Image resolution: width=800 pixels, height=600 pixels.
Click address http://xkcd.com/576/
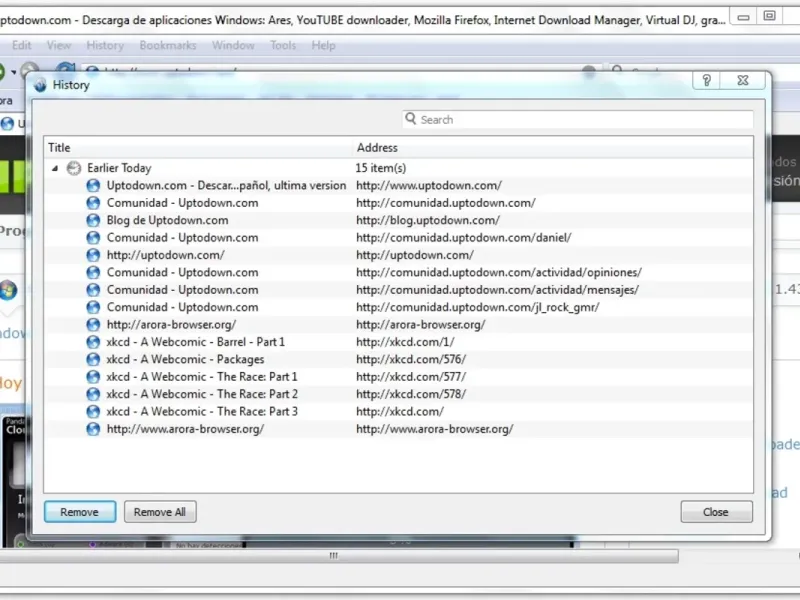tap(411, 359)
